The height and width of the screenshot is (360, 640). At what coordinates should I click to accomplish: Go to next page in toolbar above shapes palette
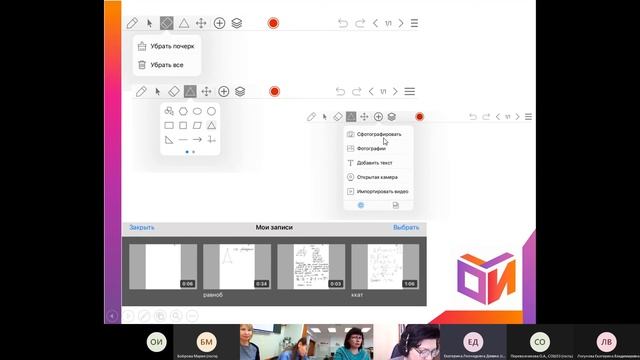coord(395,91)
